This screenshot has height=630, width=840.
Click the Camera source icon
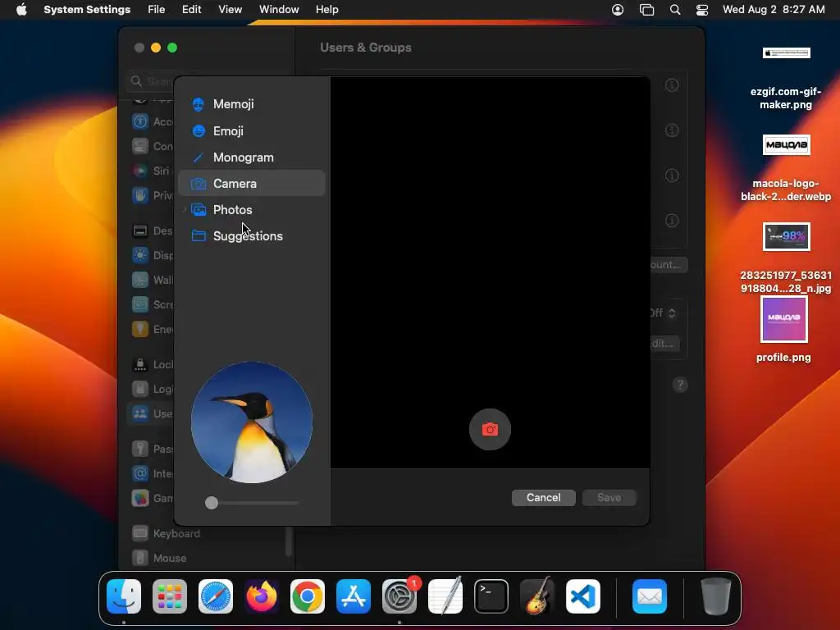(199, 184)
